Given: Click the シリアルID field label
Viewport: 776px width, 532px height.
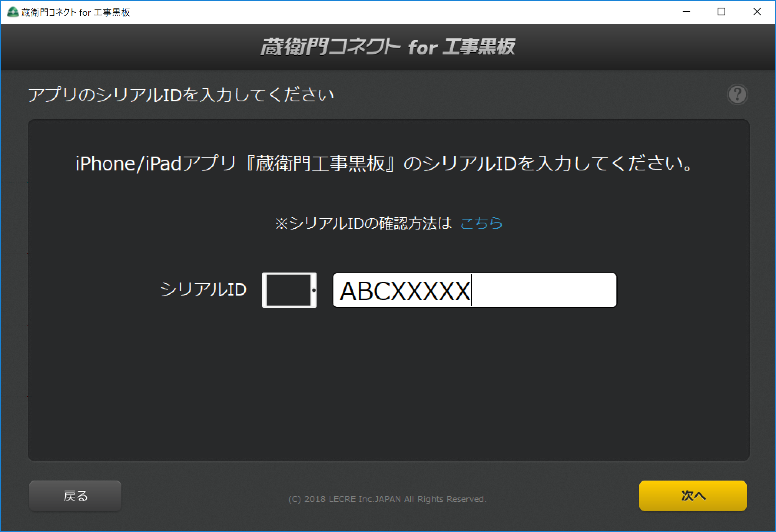Looking at the screenshot, I should click(203, 289).
